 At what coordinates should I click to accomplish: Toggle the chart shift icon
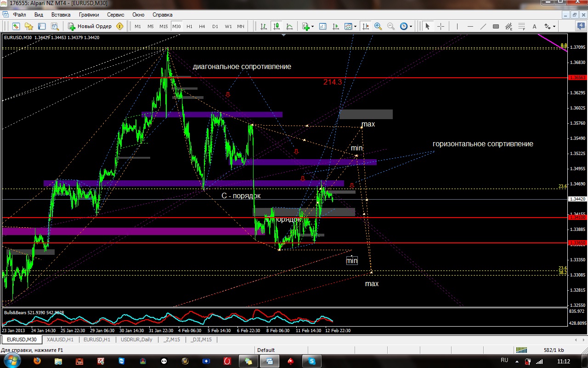[x=366, y=26]
